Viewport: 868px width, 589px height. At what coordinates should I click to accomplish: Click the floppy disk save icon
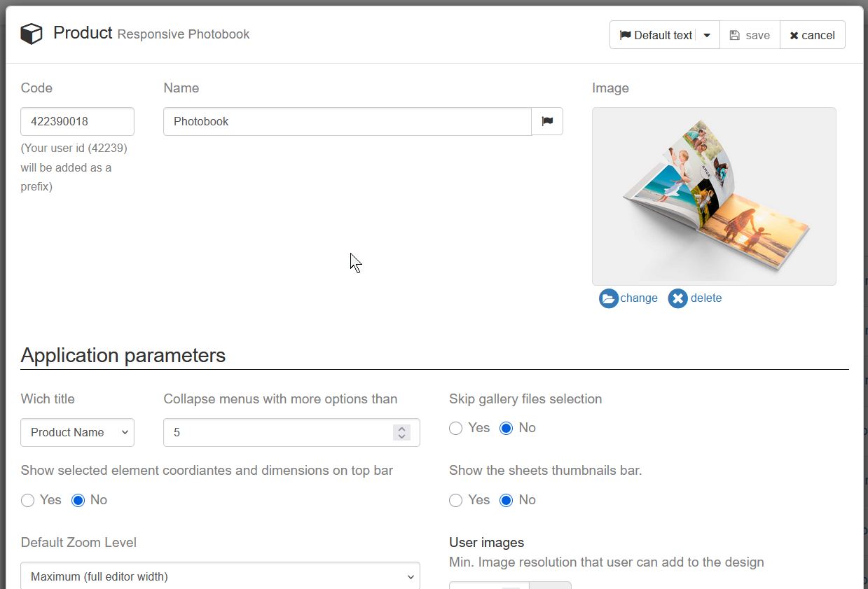click(x=734, y=35)
